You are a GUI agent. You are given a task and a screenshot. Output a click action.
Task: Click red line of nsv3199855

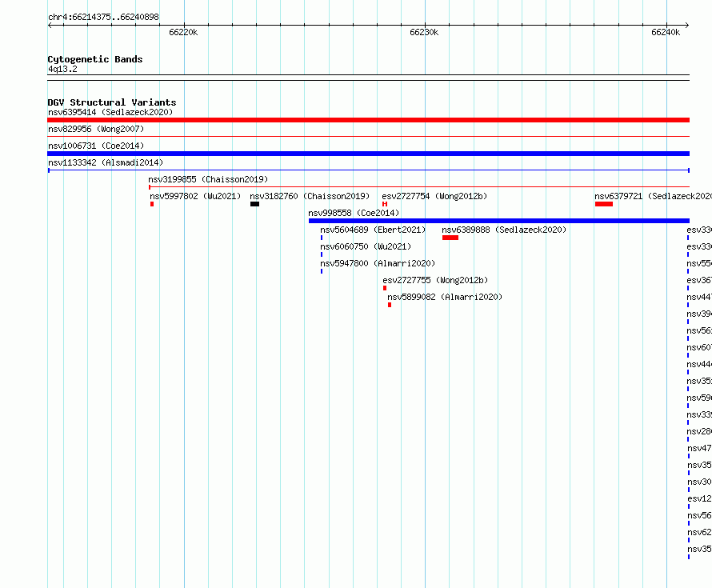(x=419, y=186)
